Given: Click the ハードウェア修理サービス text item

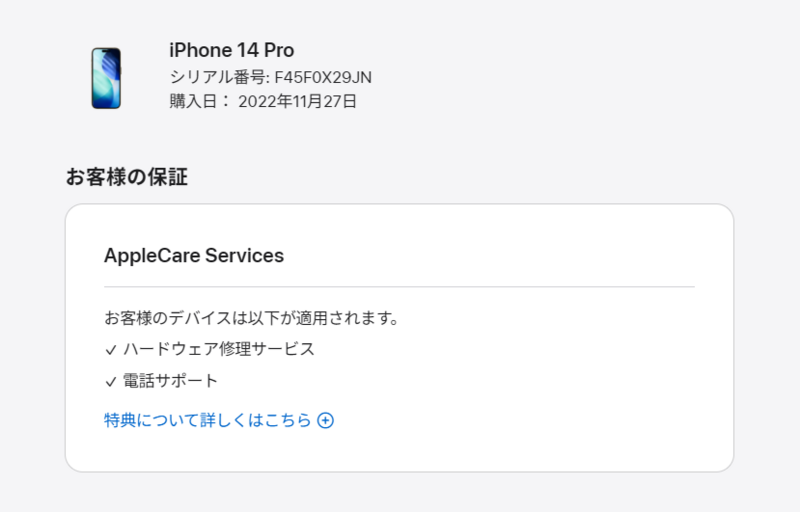Looking at the screenshot, I should [219, 349].
